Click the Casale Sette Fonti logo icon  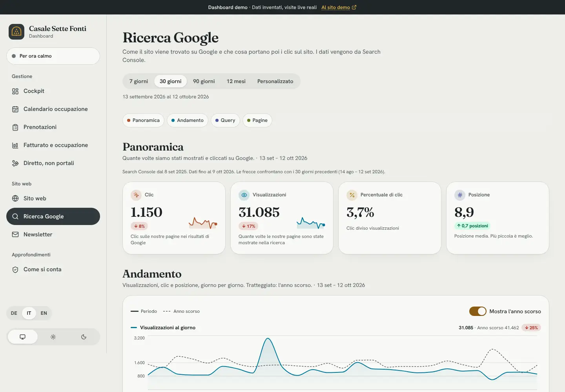point(16,32)
